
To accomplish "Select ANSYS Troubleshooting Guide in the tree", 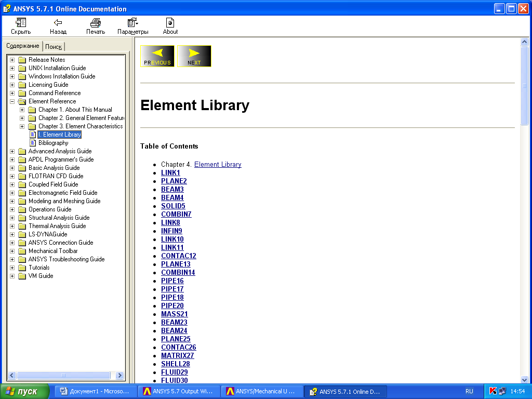I will point(66,259).
